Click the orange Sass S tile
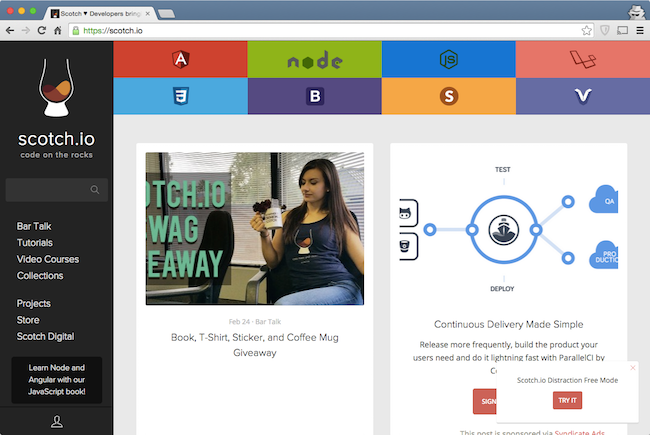The width and height of the screenshot is (650, 435). [449, 96]
